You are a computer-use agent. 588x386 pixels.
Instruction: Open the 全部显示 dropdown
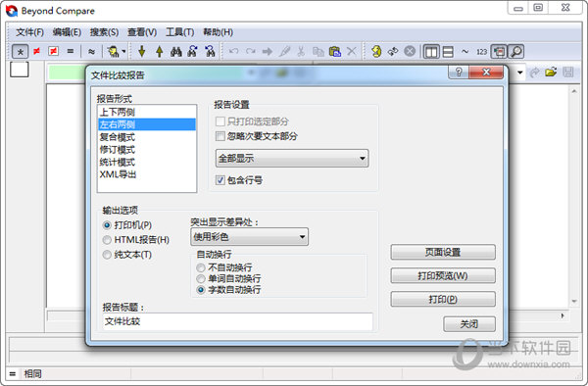292,158
